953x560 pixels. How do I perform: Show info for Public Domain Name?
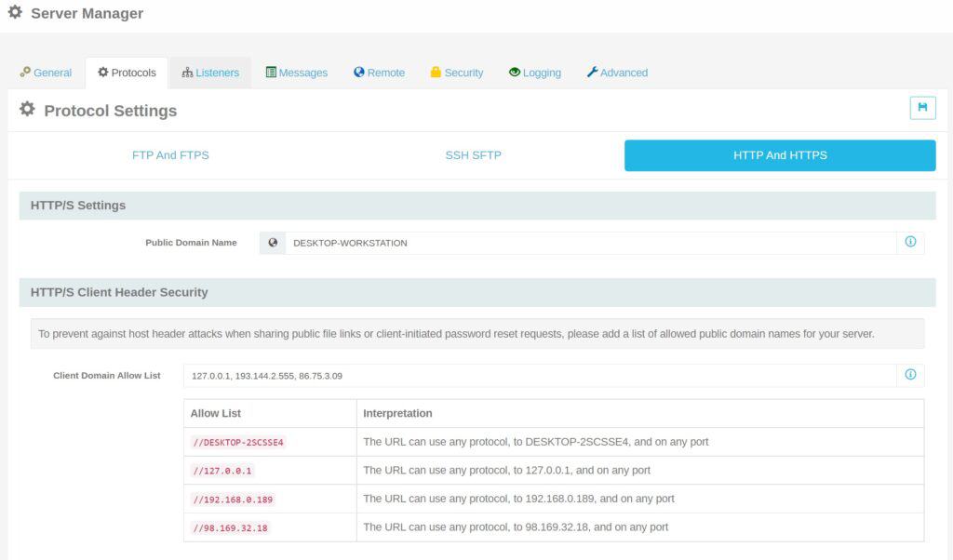[x=910, y=242]
